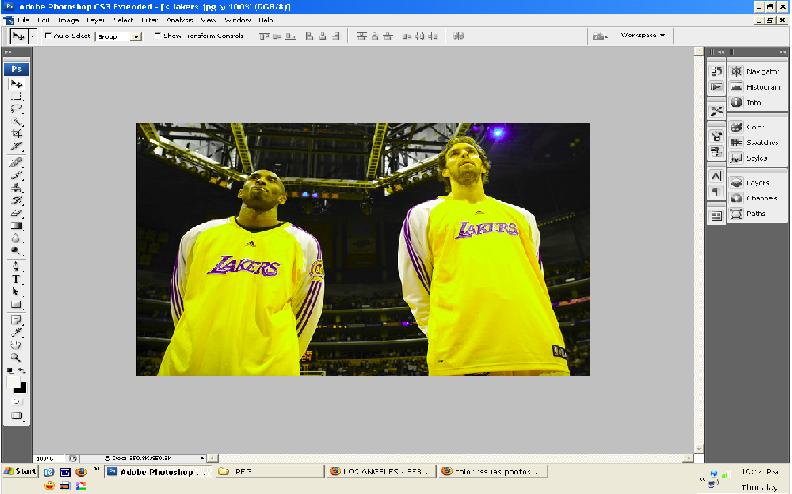
Task: Expand the toolbox to two columns
Action: (x=8, y=52)
